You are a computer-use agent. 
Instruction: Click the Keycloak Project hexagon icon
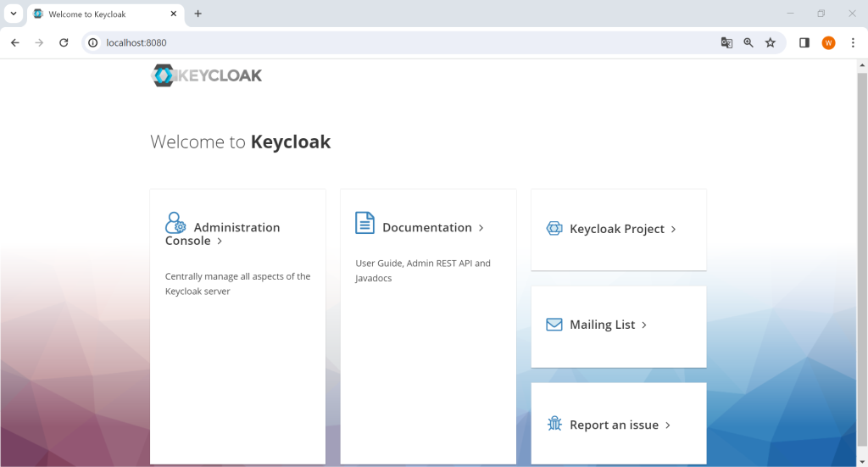click(x=554, y=228)
